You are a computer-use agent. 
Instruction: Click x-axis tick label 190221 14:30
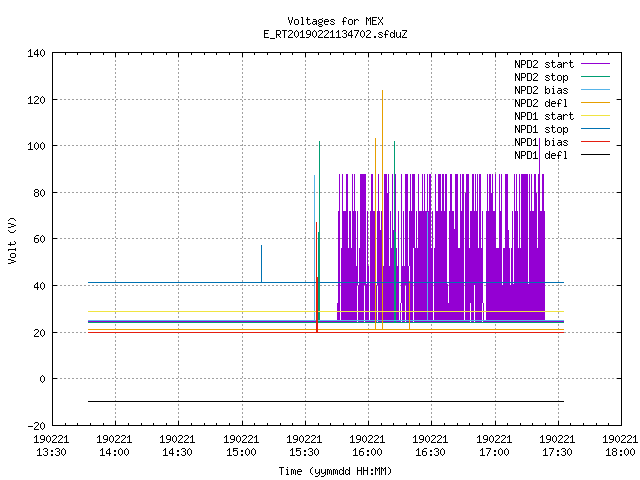(178, 446)
